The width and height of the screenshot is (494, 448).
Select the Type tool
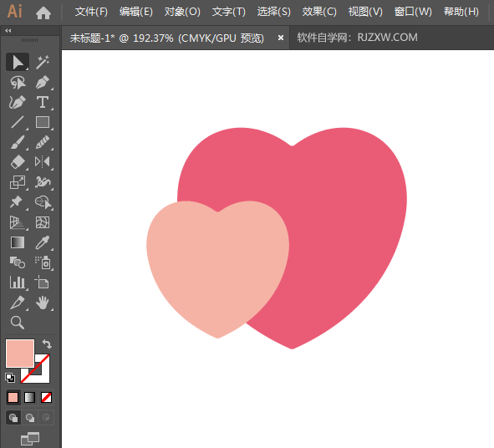point(43,103)
